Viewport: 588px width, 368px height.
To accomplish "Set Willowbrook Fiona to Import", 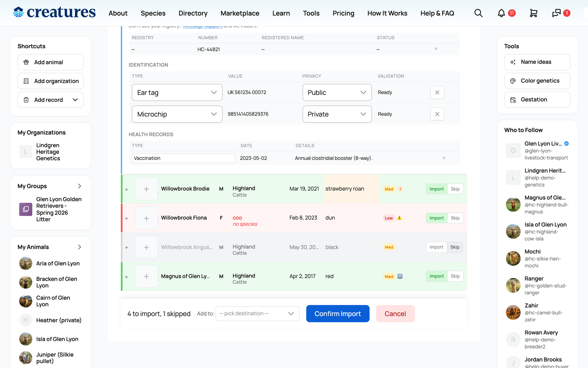I will coord(436,218).
